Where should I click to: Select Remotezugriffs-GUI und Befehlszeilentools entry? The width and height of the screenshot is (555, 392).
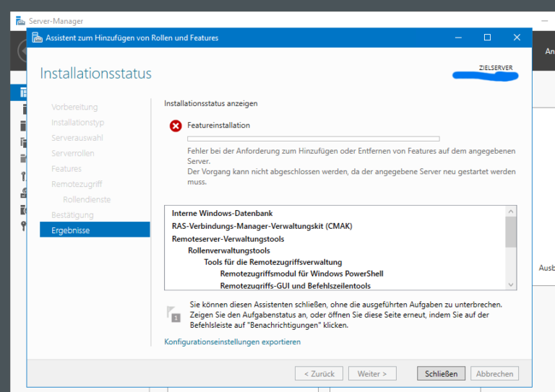pyautogui.click(x=295, y=286)
